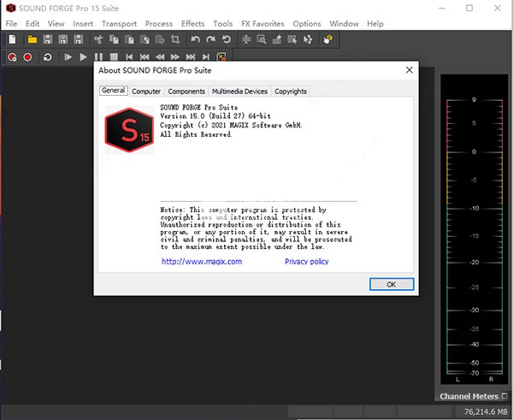
Task: Select the Event tool icon
Action: point(292,39)
